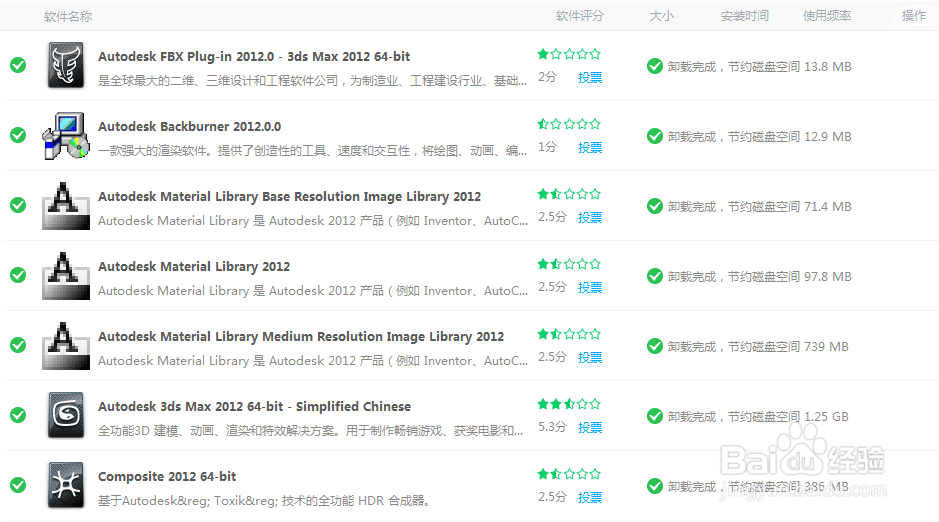Click the Autodesk Material Library 2012 icon
This screenshot has height=522, width=939.
[66, 275]
